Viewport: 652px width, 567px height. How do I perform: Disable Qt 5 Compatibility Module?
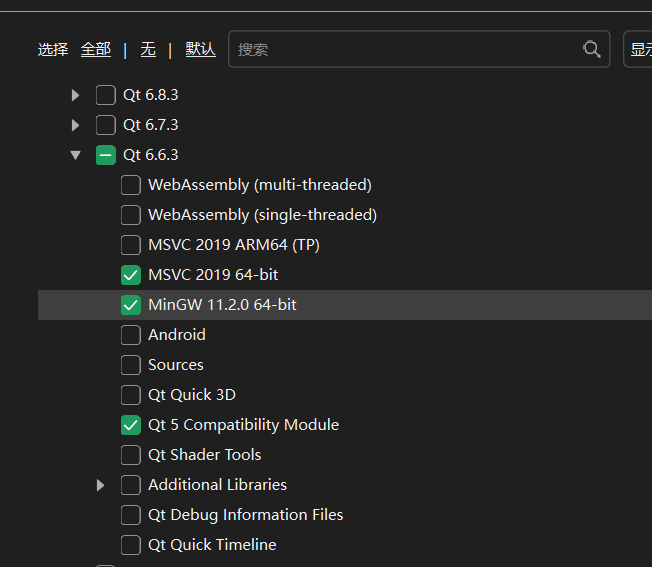[x=131, y=425]
